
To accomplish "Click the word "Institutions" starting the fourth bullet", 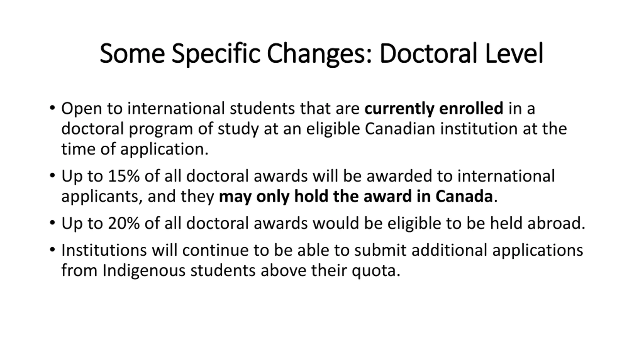I will pyautogui.click(x=104, y=250).
